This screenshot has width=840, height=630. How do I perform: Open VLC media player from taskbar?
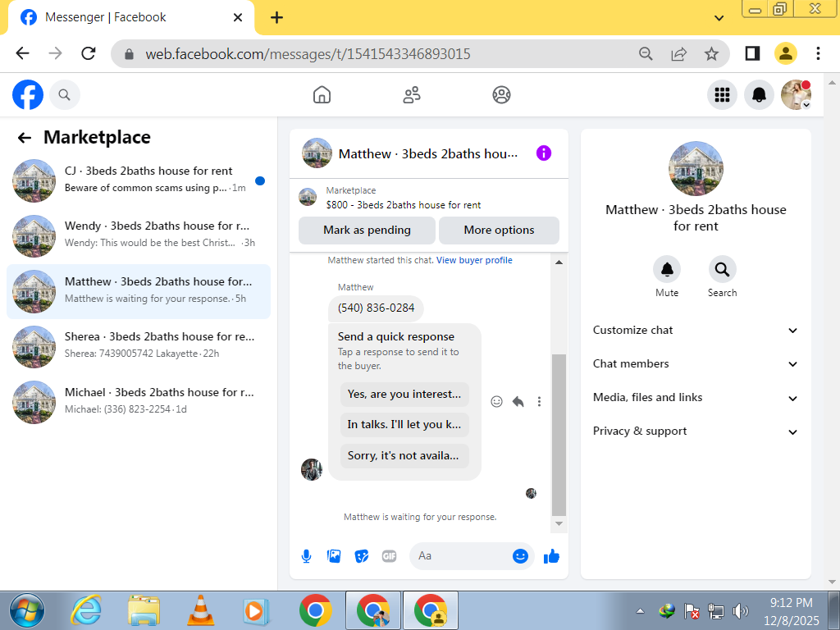200,611
